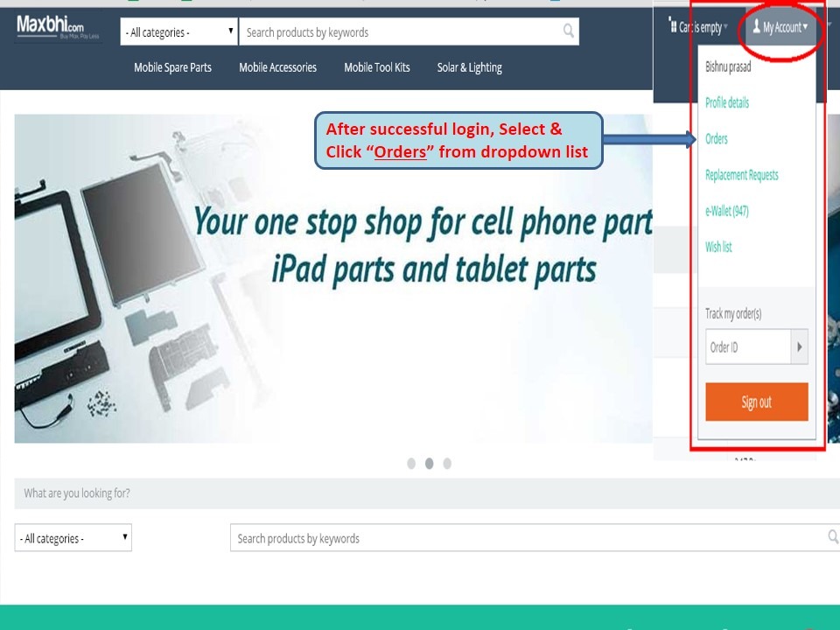
Task: Open Mobile Spare Parts menu
Action: 172,67
